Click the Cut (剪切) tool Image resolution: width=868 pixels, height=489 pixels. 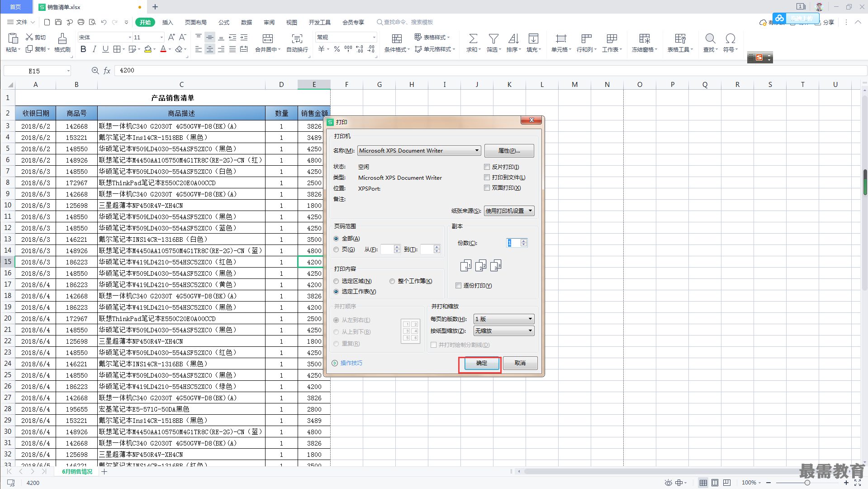click(36, 37)
